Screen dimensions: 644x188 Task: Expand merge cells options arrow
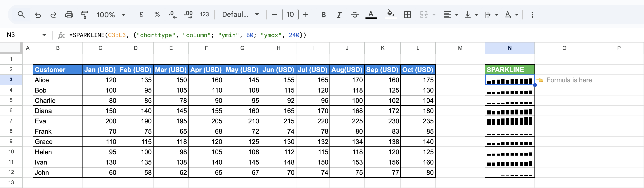point(434,15)
